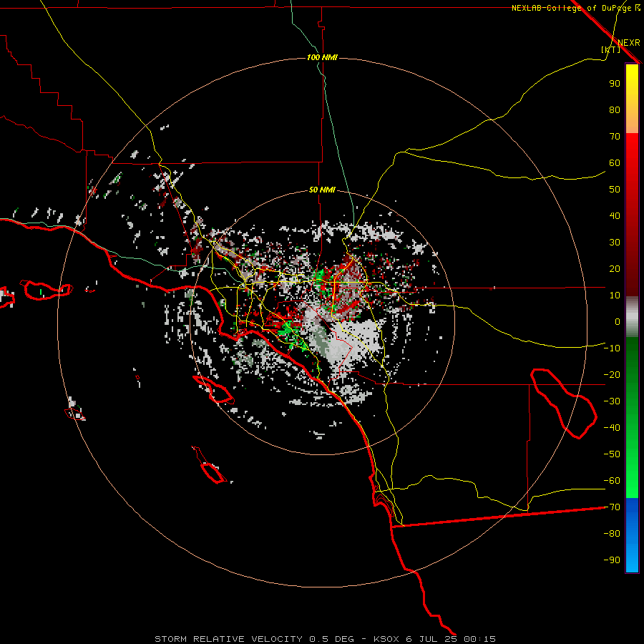644x644 pixels.
Task: Click the 6 JUL 25 date stamp
Action: point(431,639)
